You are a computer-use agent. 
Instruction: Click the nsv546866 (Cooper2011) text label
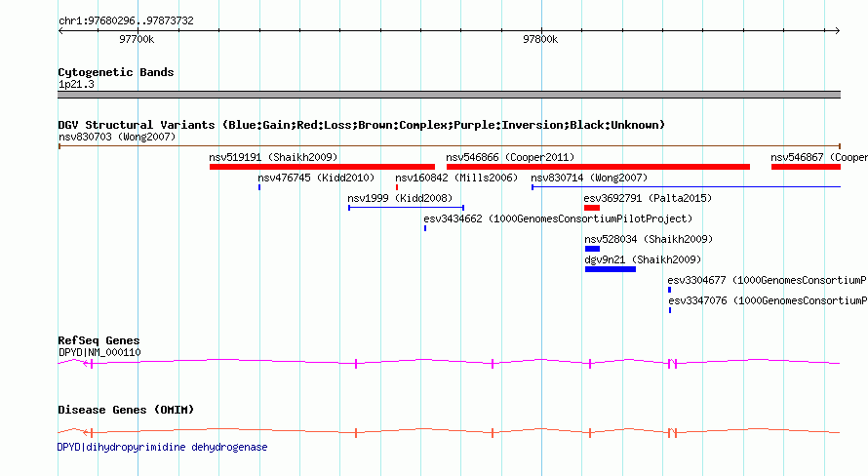click(x=510, y=157)
